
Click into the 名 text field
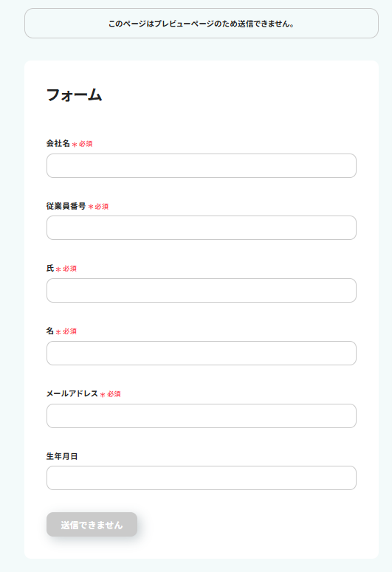click(x=202, y=353)
